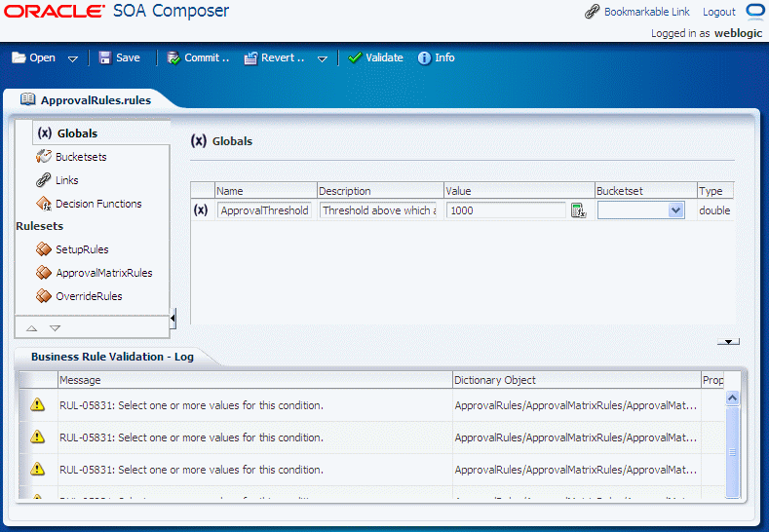Screen dimensions: 769x532
Task: Click the log scrollbar up arrow
Action: point(732,398)
